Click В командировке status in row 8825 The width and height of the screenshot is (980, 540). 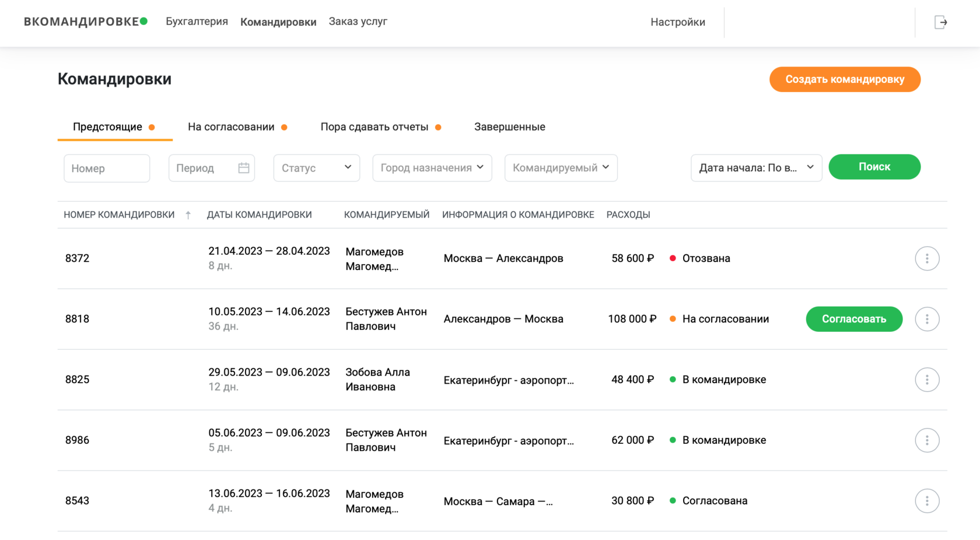point(724,380)
